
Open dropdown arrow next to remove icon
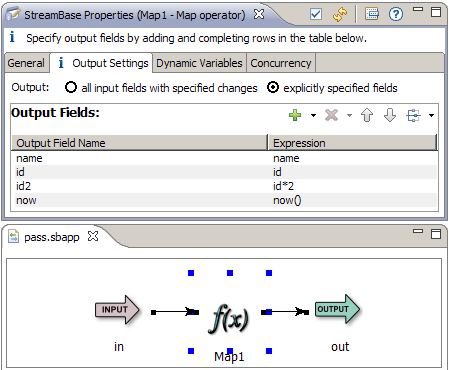(349, 116)
